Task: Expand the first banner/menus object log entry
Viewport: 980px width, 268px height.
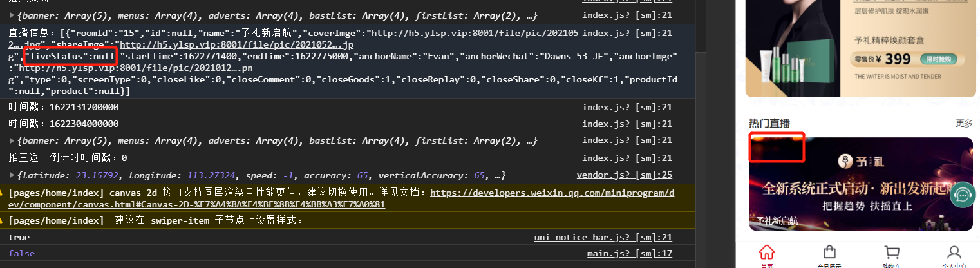Action: pos(13,15)
